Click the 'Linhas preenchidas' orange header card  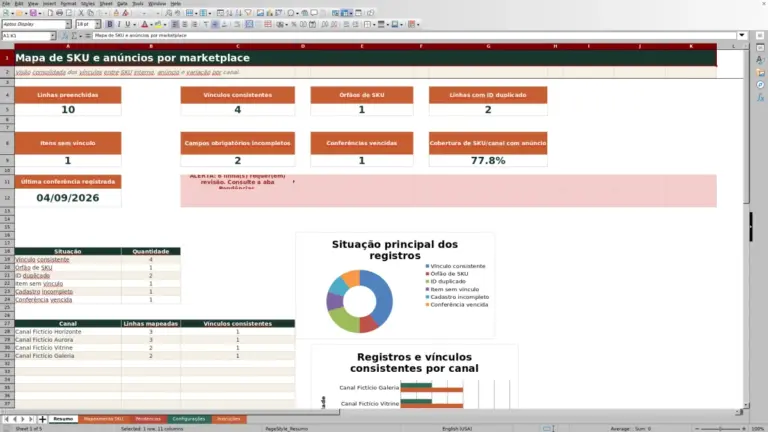(68, 95)
